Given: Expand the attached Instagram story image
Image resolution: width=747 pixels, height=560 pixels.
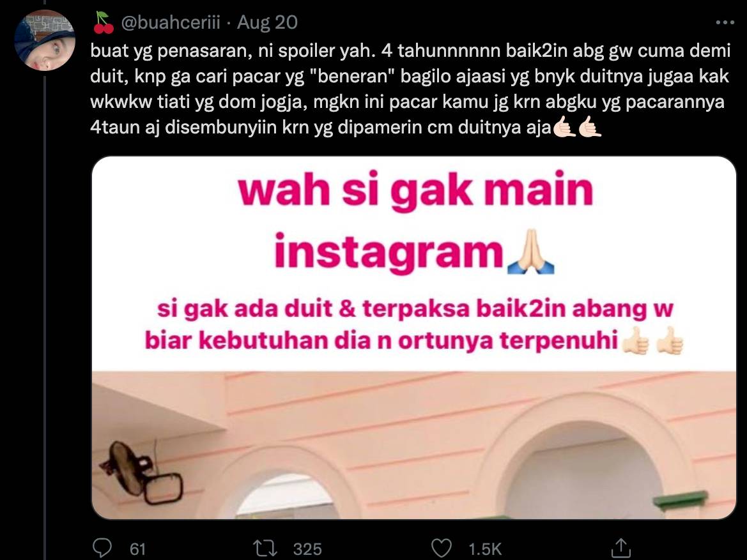Looking at the screenshot, I should click(x=414, y=338).
